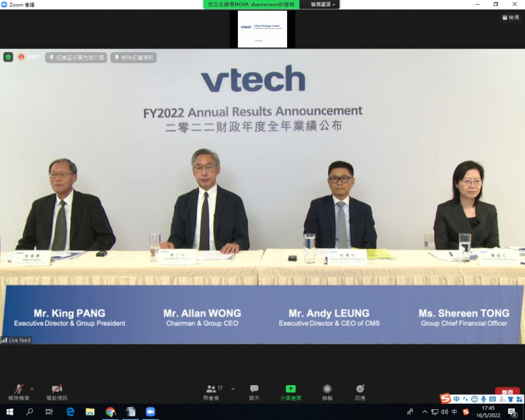This screenshot has height=420, width=525.
Task: Open Task View on the taskbar
Action: [x=49, y=412]
